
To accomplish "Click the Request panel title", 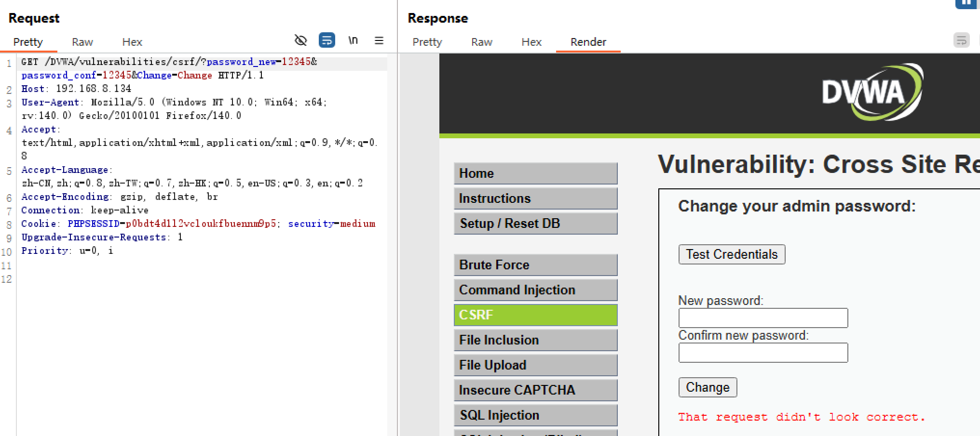I will 34,18.
